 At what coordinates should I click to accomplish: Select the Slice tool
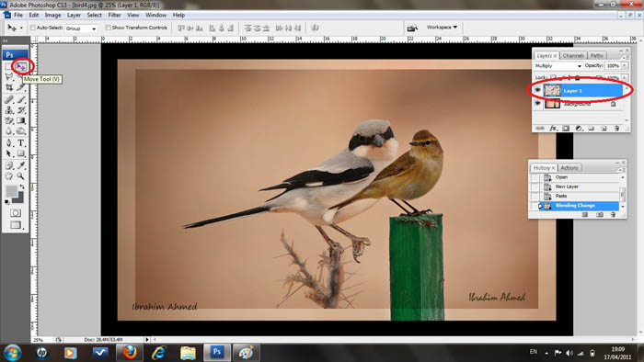21,87
